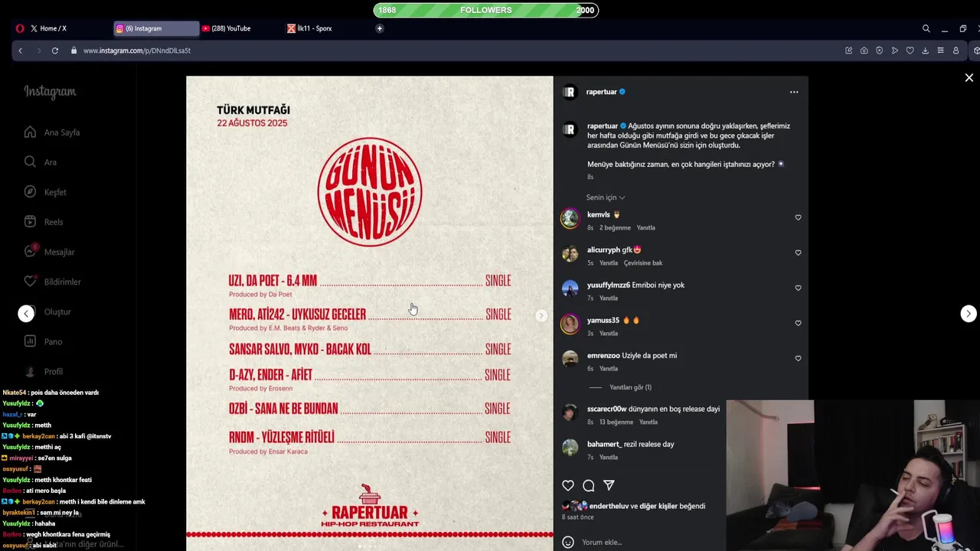Like the emrenzoo comment heart
Image resolution: width=980 pixels, height=551 pixels.
(x=798, y=358)
